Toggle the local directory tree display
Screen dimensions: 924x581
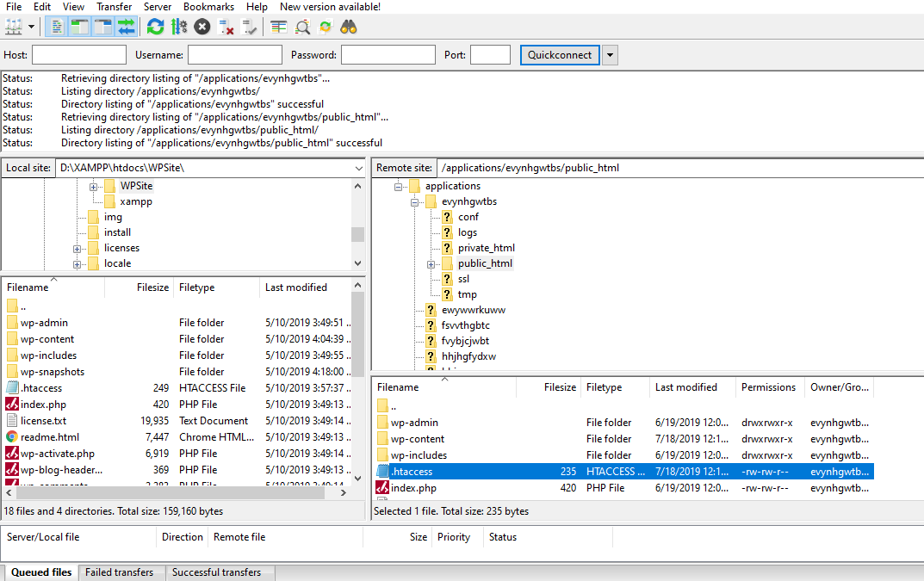point(80,27)
